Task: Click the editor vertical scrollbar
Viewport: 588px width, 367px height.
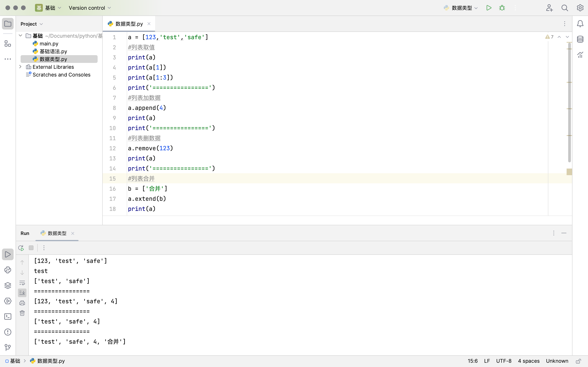Action: click(x=569, y=102)
